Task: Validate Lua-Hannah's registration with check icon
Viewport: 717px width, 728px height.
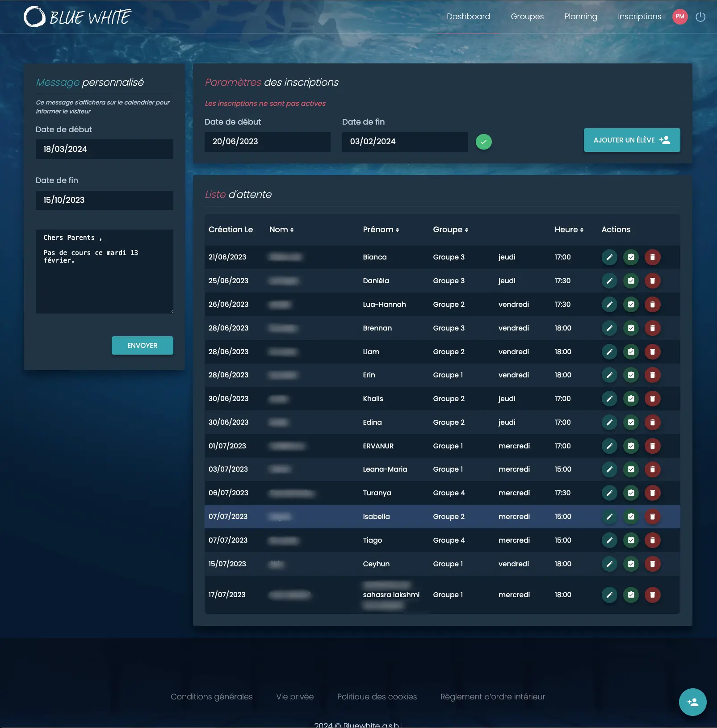Action: click(x=631, y=305)
